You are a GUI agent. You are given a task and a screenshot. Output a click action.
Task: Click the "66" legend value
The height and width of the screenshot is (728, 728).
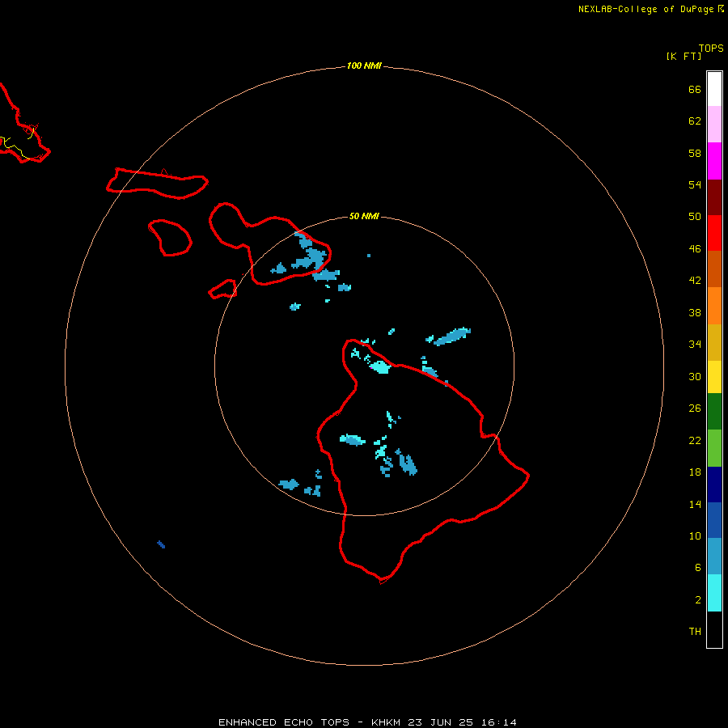point(695,90)
